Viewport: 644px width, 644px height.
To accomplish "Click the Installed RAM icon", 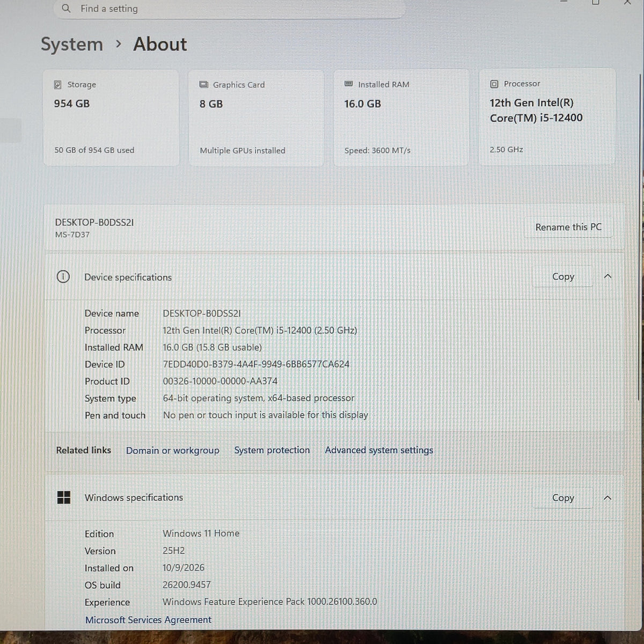I will [349, 84].
